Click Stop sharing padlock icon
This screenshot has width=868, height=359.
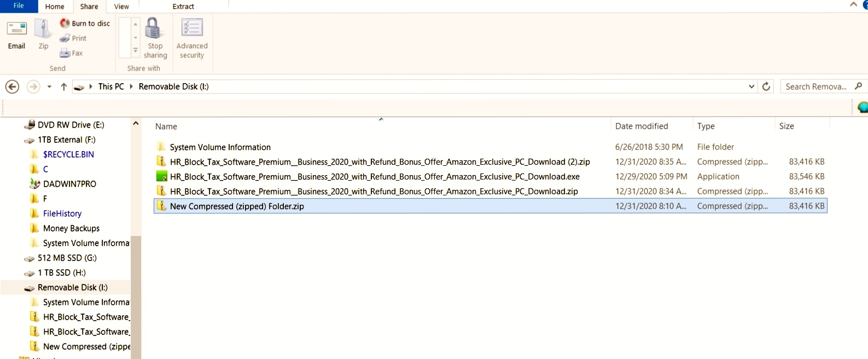pos(154,28)
